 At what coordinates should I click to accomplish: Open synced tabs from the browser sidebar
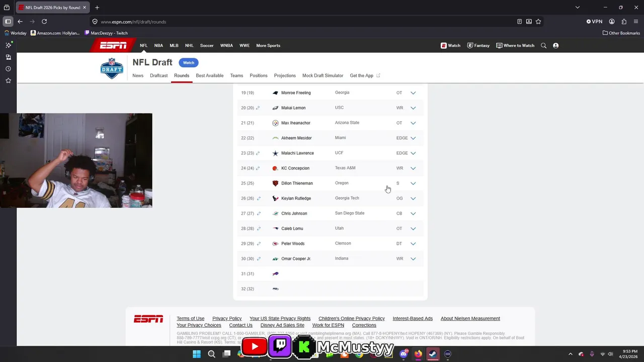coord(8,57)
